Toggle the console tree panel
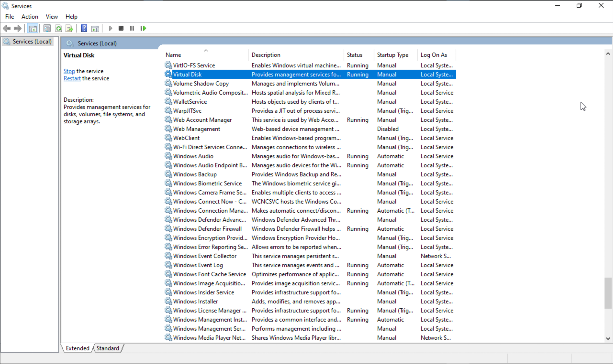This screenshot has width=613, height=364. pos(33,28)
